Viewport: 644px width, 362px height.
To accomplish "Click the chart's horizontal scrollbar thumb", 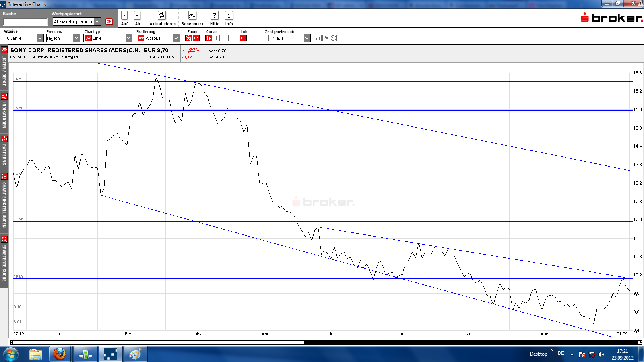I will click(471, 343).
